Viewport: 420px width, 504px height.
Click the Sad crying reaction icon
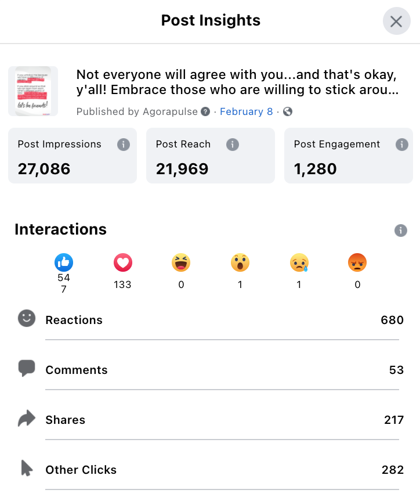pos(299,262)
